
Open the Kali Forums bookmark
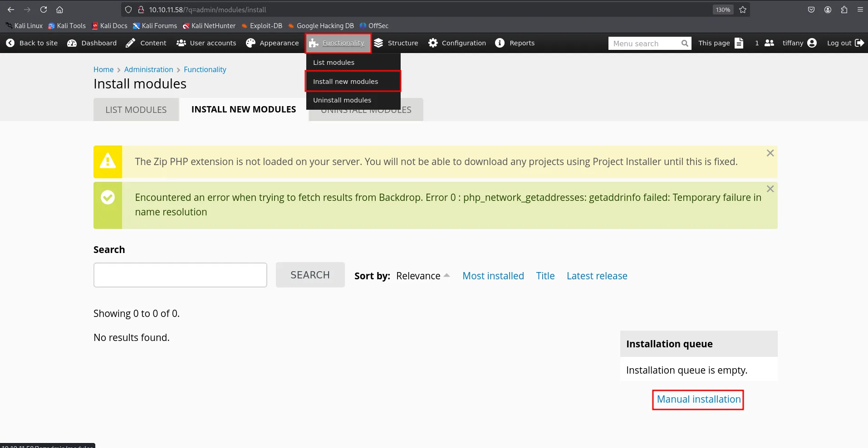[155, 26]
